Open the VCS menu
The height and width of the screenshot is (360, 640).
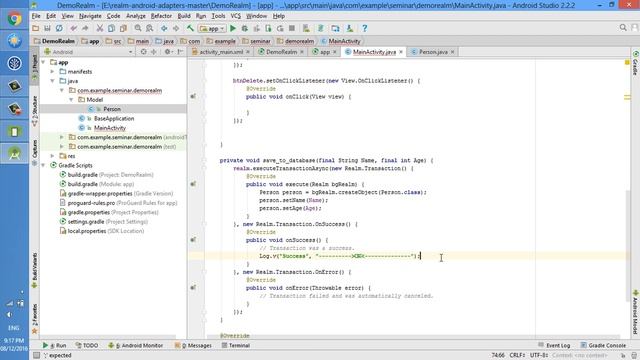pyautogui.click(x=236, y=16)
